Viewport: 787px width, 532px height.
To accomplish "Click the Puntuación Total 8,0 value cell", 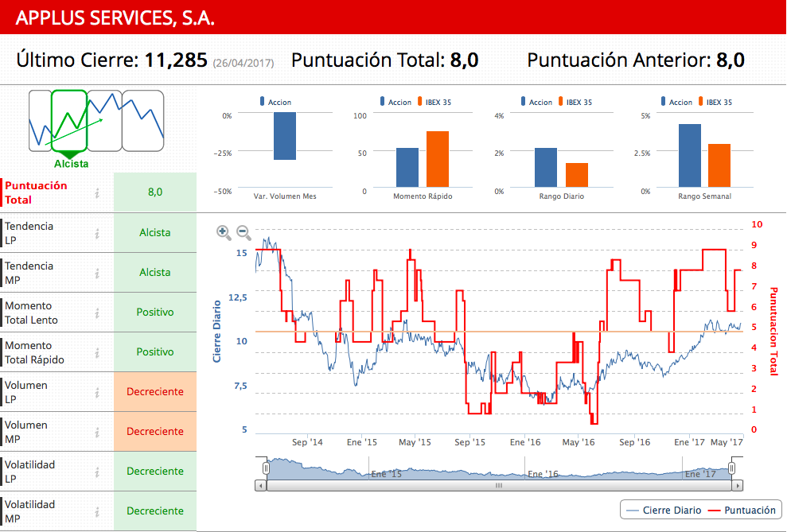I will 155,192.
